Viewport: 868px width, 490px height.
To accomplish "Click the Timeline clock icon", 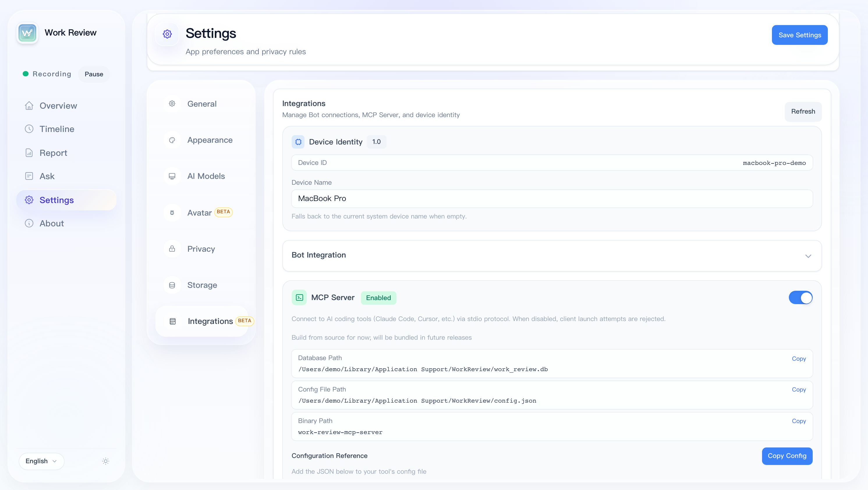I will [x=29, y=129].
